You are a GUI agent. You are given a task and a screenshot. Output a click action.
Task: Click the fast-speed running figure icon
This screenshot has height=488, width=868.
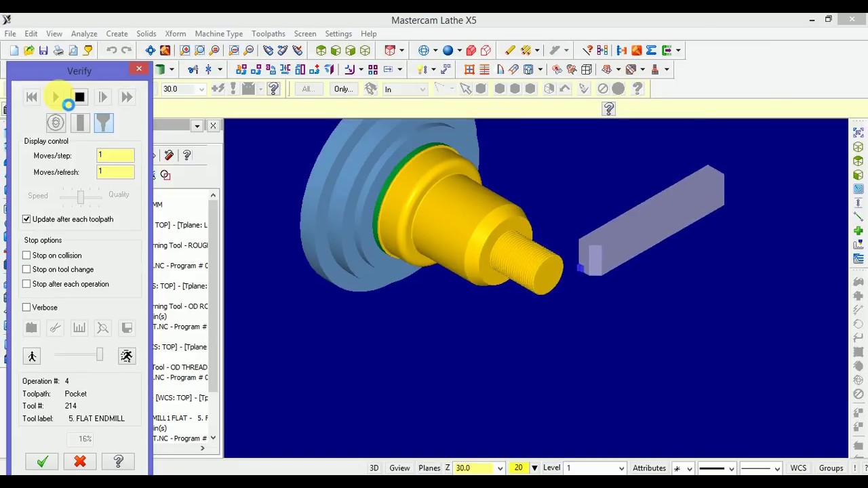[127, 356]
